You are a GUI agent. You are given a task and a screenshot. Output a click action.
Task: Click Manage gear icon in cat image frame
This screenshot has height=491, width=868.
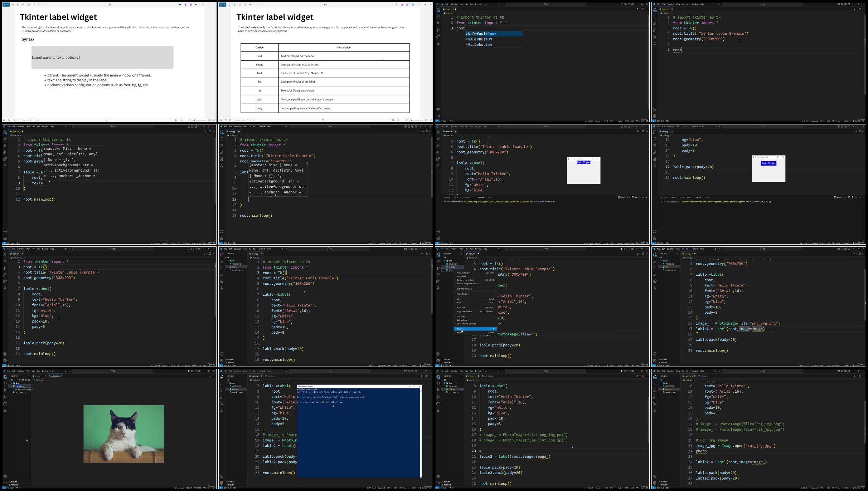click(x=5, y=483)
